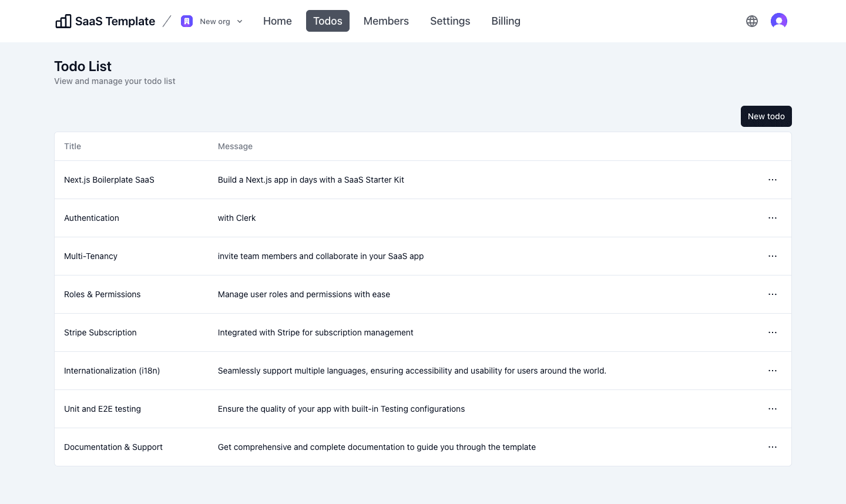Open the Settings navigation item
This screenshot has width=846, height=504.
[450, 21]
